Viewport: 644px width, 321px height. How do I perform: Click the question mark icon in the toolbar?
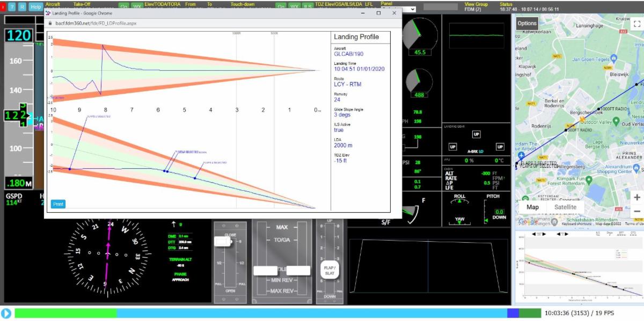12,6
